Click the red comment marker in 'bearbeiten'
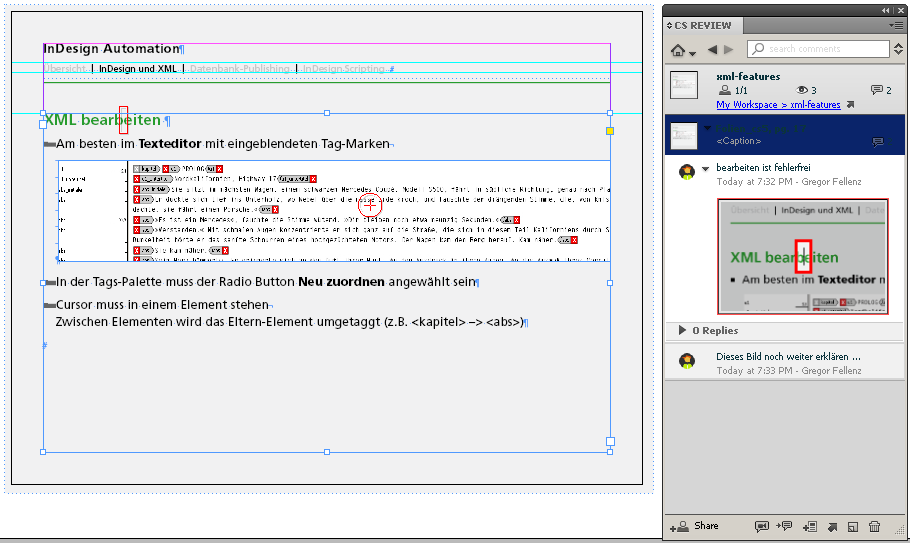 [123, 120]
